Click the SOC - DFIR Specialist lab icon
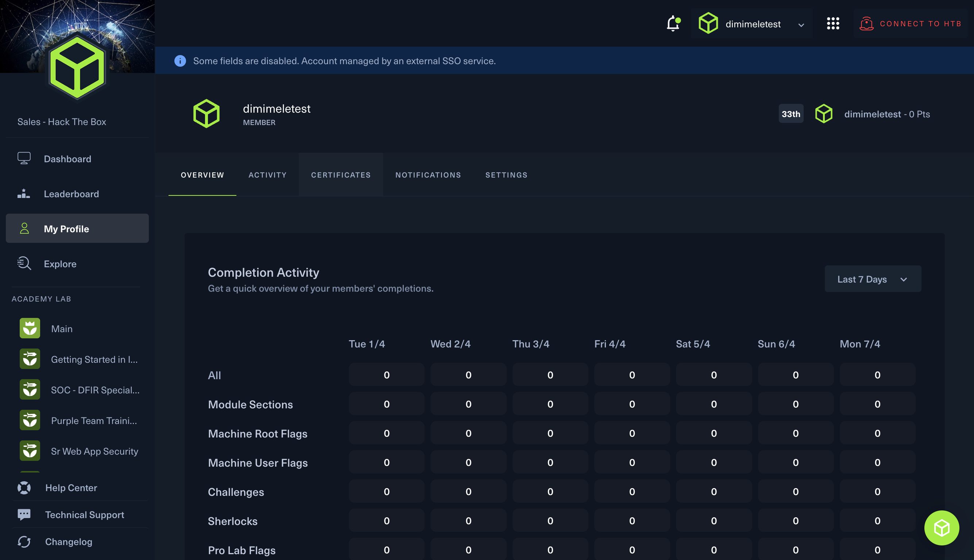Image resolution: width=974 pixels, height=560 pixels. click(30, 390)
